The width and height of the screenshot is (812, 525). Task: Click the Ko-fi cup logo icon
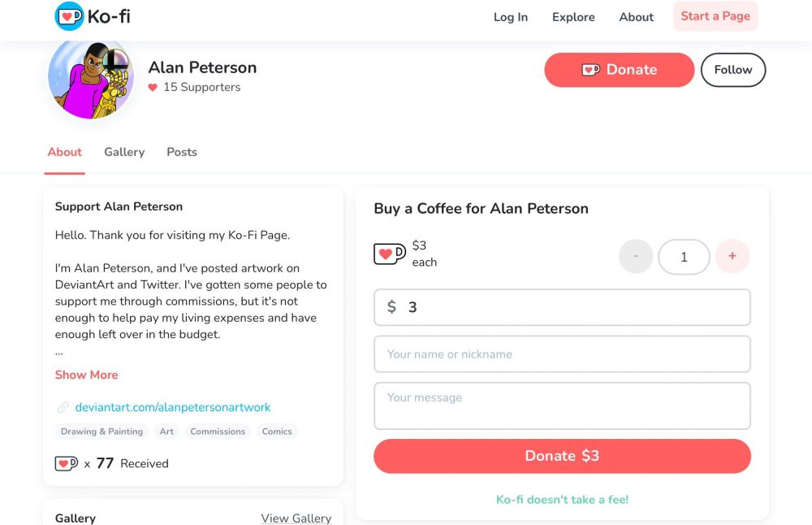click(x=69, y=16)
